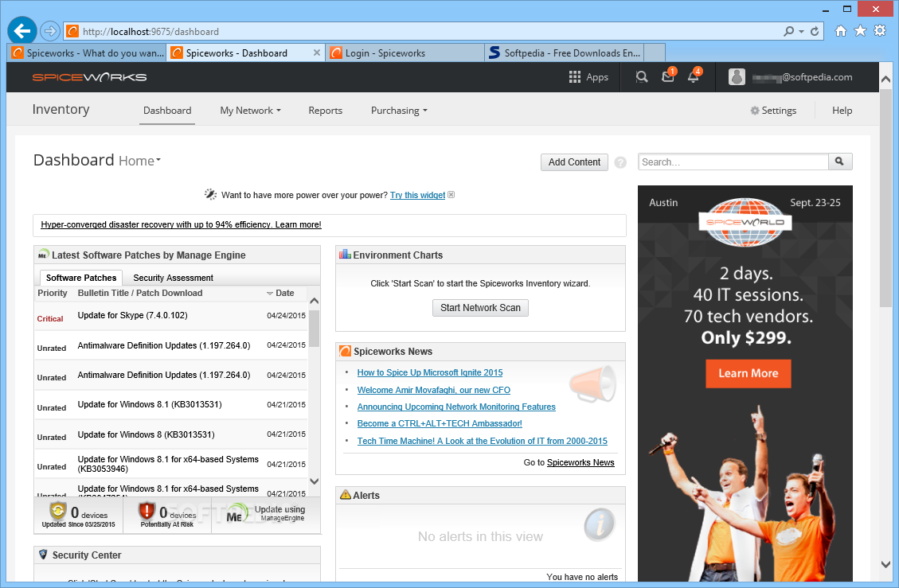Switch to Softpedia browser tab
The height and width of the screenshot is (588, 899).
click(565, 53)
